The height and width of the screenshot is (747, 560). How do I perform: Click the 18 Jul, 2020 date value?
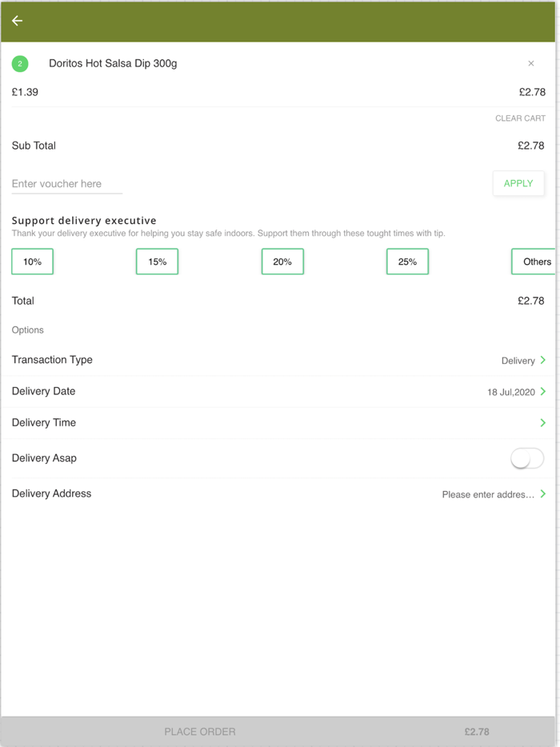[510, 393]
